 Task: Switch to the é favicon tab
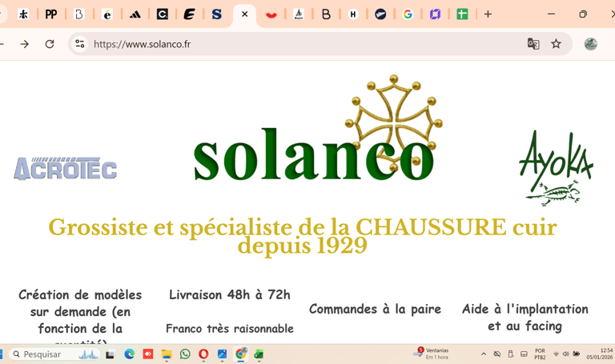coord(107,14)
